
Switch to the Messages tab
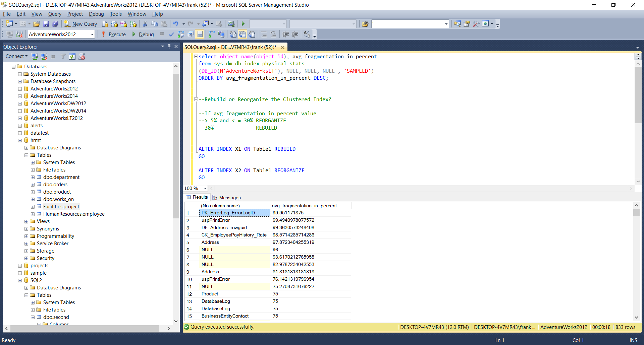click(x=229, y=197)
